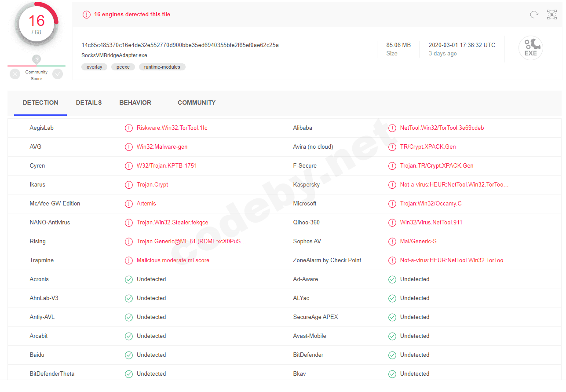Viewport: 566px width, 392px height.
Task: Click the alert icon beside Malicious.moderate.ml.score
Action: (129, 260)
